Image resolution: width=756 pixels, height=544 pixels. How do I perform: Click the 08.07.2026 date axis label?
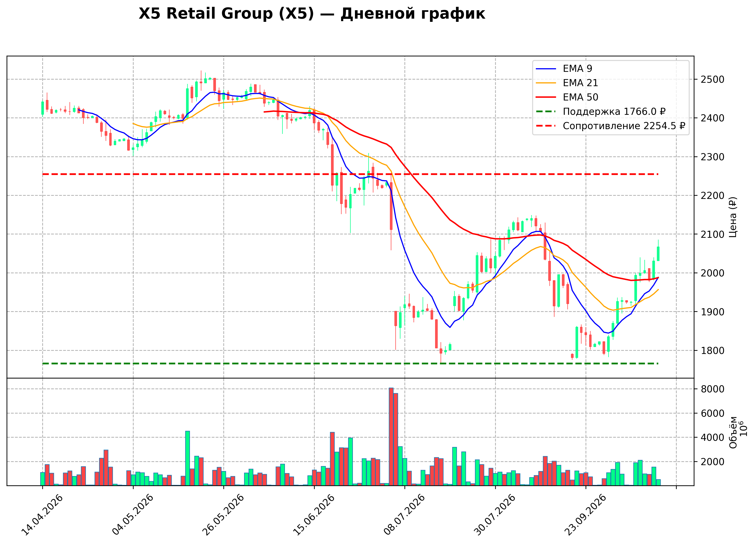(404, 515)
